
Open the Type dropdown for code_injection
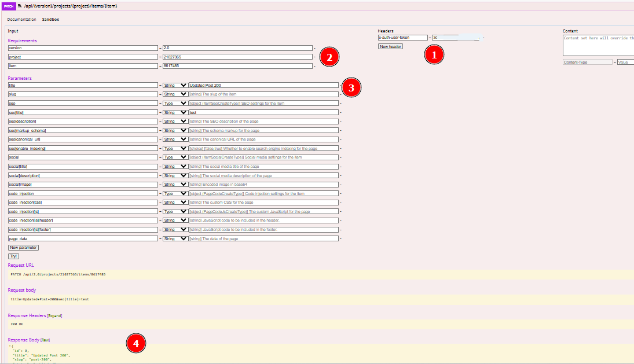pos(175,193)
